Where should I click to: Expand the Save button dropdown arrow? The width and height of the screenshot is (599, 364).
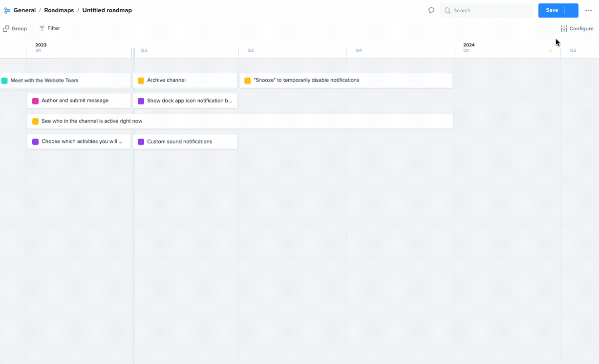pos(572,10)
